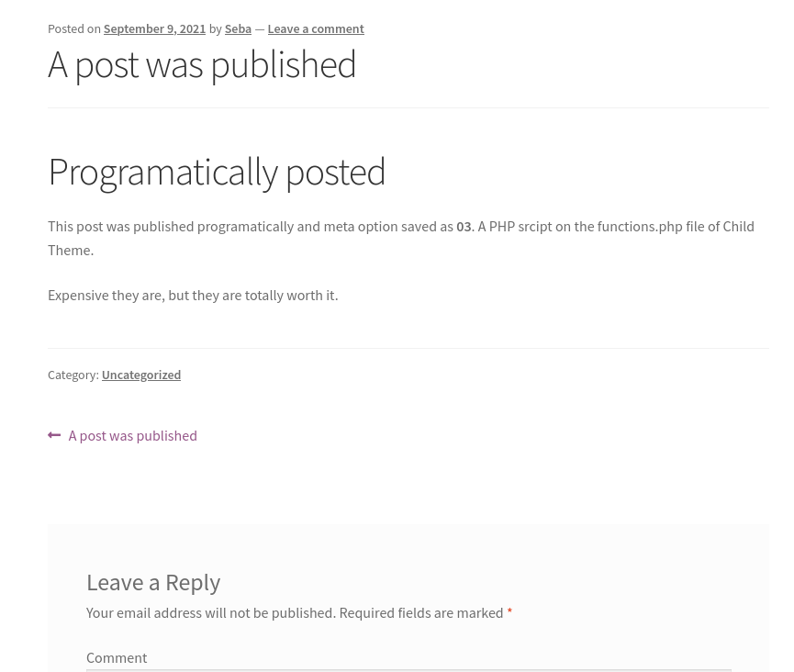Viewport: 794px width, 672px height.
Task: Click the Category: label
Action: click(73, 375)
